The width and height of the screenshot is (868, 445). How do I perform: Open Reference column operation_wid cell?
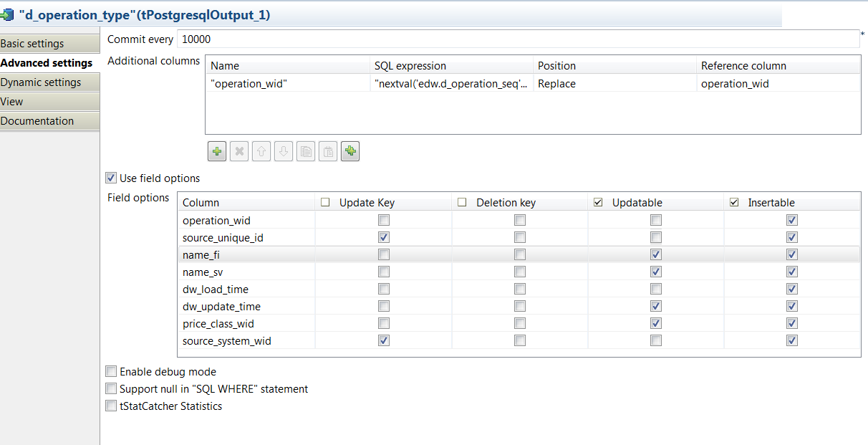point(778,83)
